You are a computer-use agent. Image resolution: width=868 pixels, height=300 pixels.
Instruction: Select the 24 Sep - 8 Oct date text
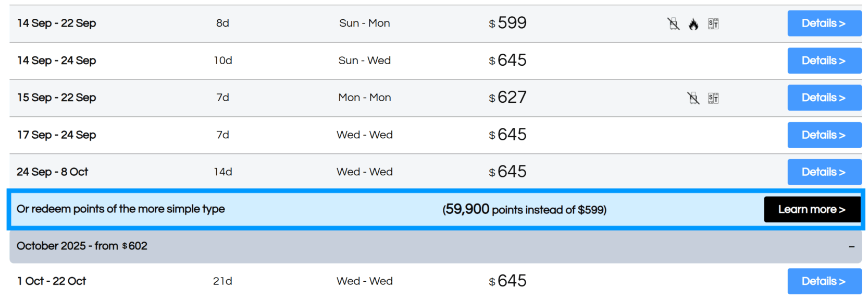click(x=52, y=172)
